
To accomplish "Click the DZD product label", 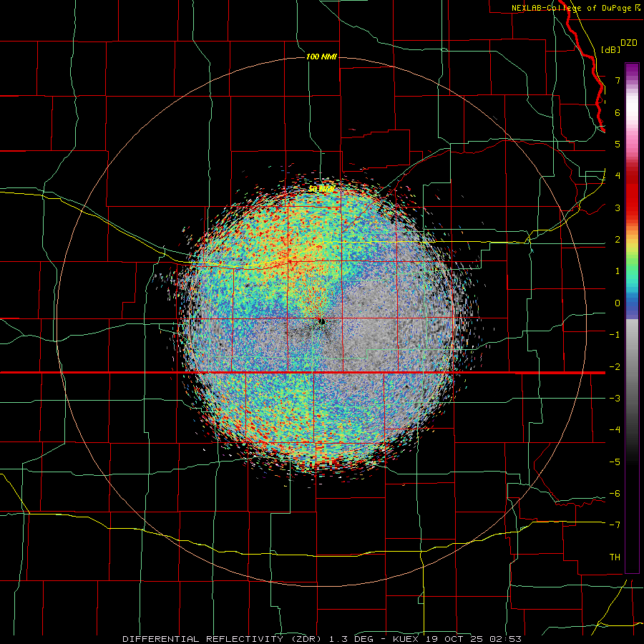I will [x=629, y=43].
